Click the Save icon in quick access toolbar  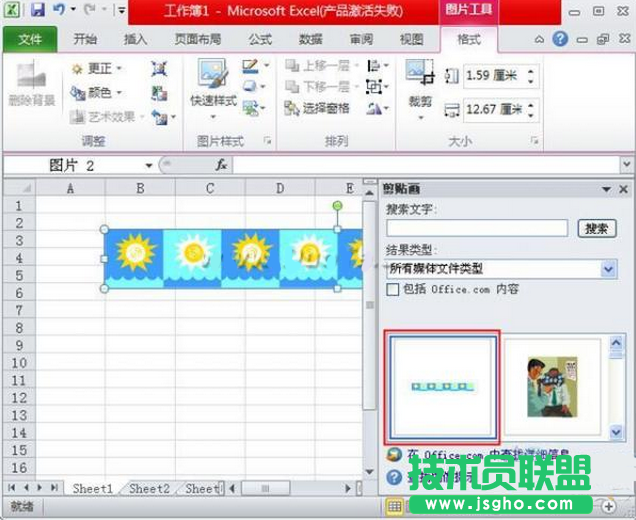pos(37,10)
